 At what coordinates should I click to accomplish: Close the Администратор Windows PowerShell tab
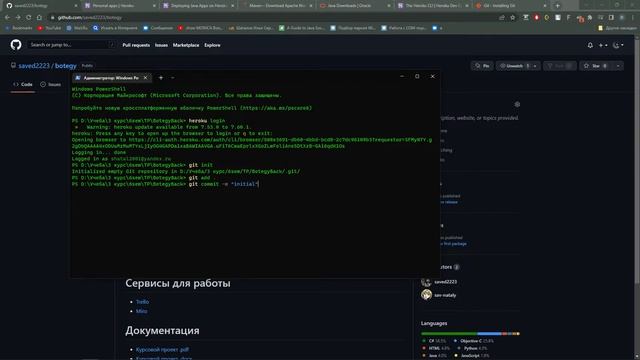click(145, 78)
